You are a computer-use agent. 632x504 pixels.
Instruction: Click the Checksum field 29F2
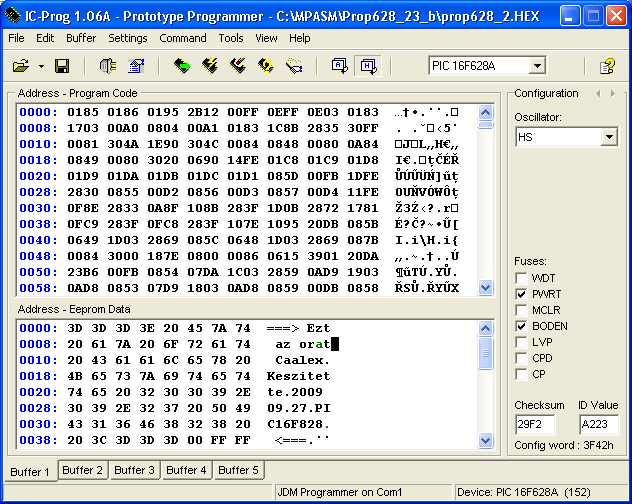(x=534, y=424)
